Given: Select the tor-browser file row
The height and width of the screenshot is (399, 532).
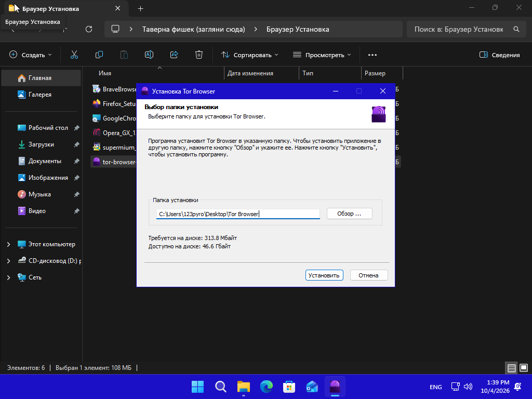Looking at the screenshot, I should coord(113,162).
